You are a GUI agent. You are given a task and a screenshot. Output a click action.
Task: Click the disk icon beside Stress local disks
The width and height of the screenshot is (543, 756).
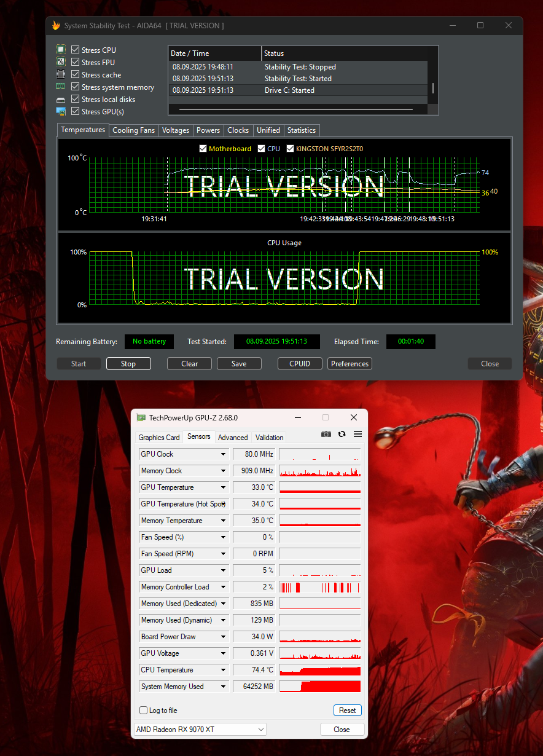(61, 100)
